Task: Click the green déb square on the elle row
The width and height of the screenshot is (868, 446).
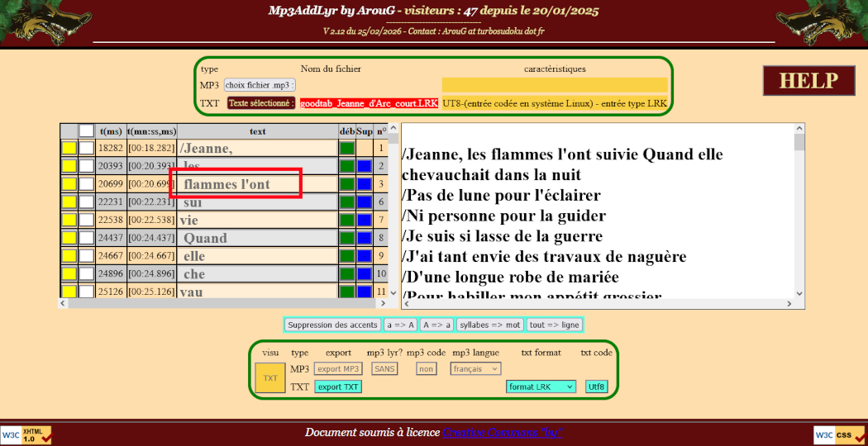Action: (347, 256)
